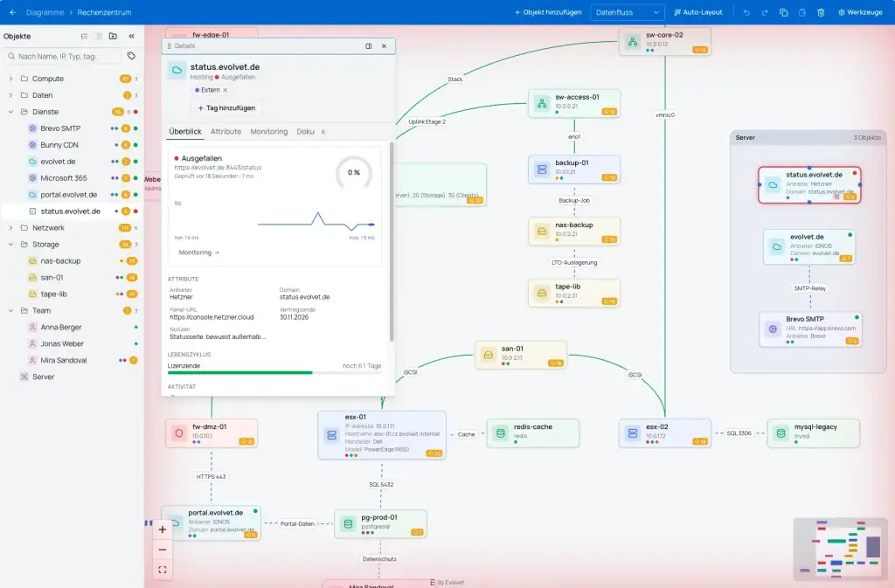Run Auto-Layout on the diagram
This screenshot has height=588, width=895.
[x=698, y=12]
